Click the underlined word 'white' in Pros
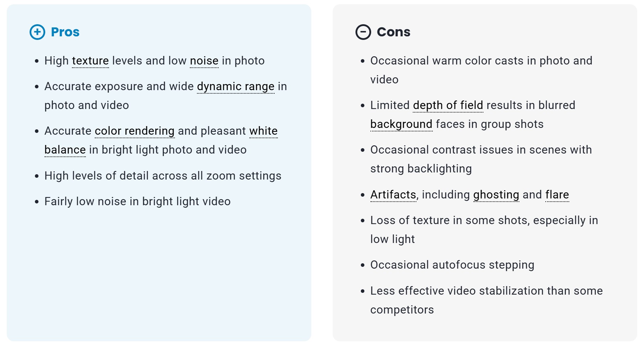This screenshot has width=644, height=347. [x=263, y=131]
